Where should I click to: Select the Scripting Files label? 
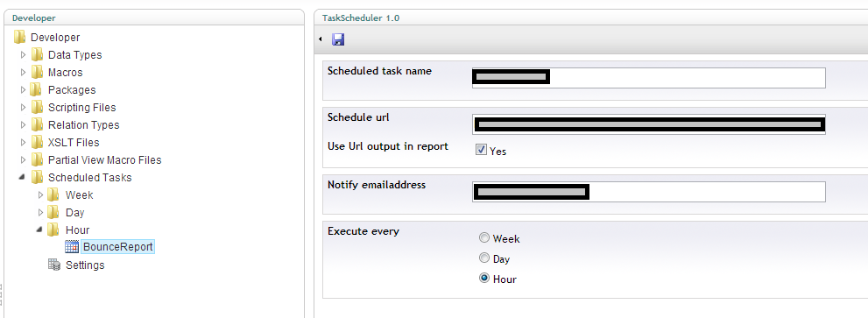[x=82, y=108]
